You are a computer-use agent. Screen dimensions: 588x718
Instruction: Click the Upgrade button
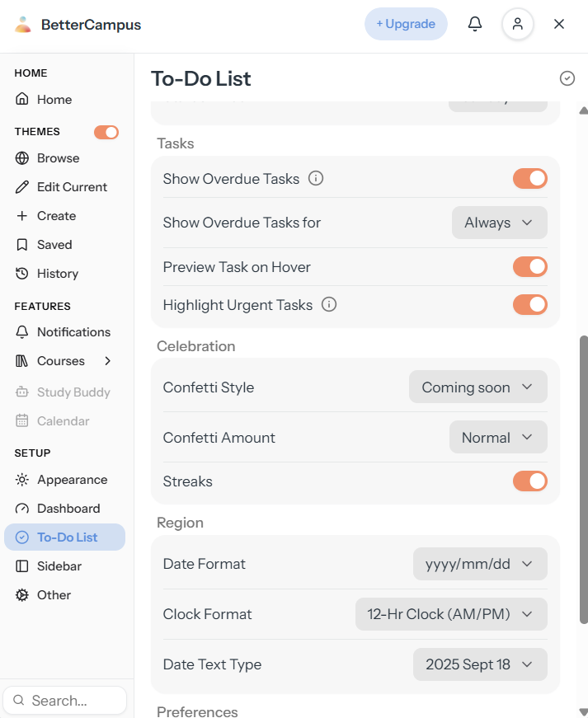[x=406, y=24]
